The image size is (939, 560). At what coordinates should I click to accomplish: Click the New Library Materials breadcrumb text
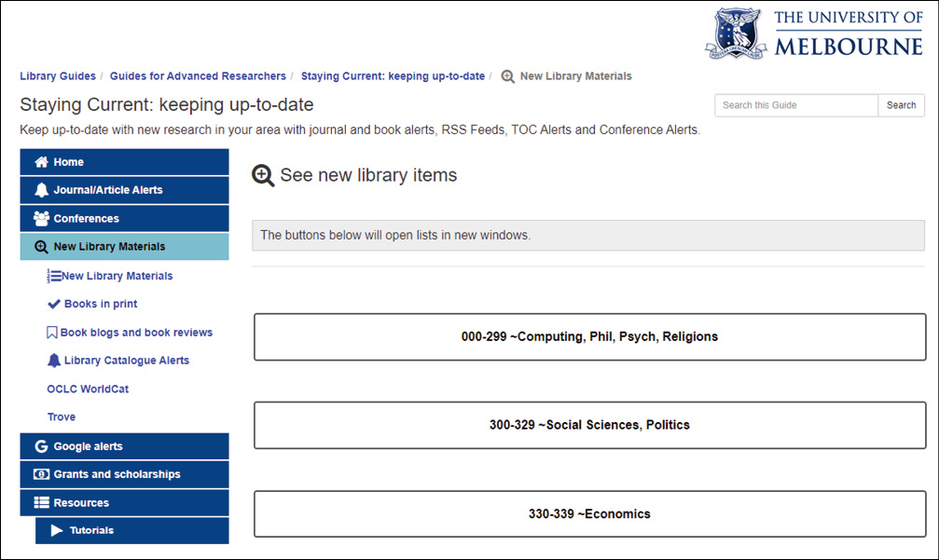click(x=575, y=76)
